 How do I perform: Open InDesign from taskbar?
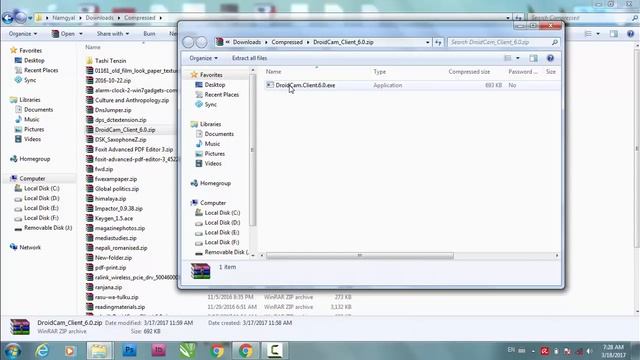pyautogui.click(x=159, y=351)
